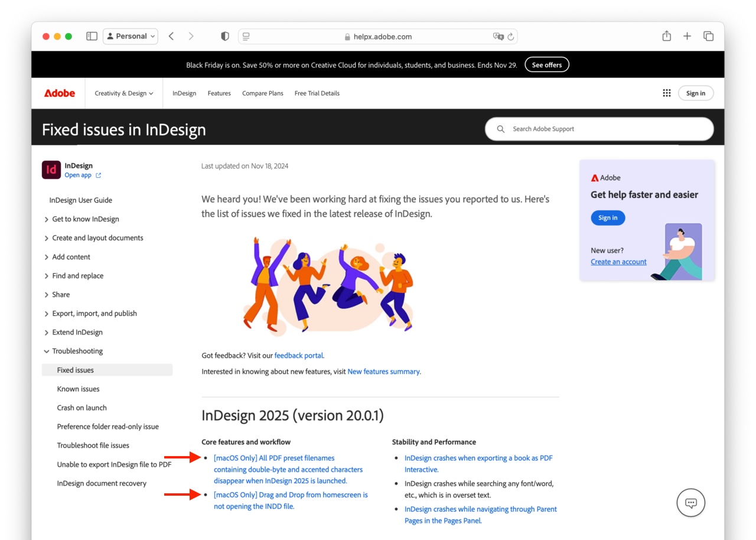Image resolution: width=756 pixels, height=540 pixels.
Task: Open the Safari share icon
Action: [x=667, y=36]
